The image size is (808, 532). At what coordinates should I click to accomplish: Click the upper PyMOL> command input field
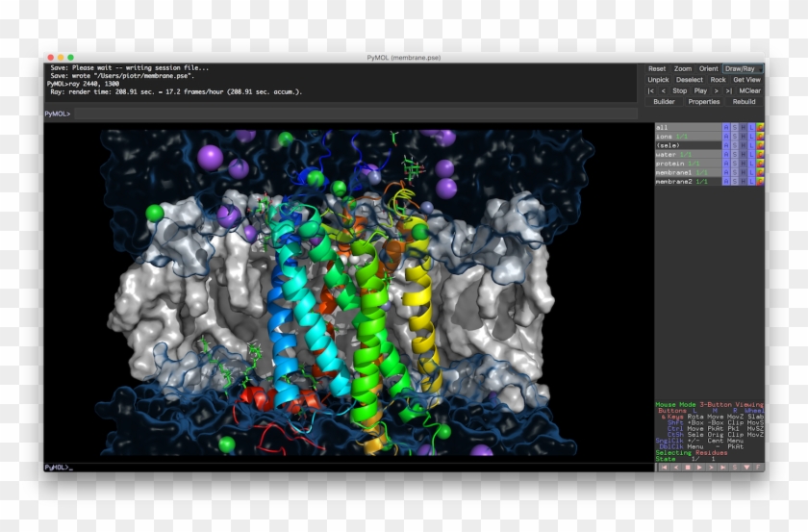tap(356, 114)
